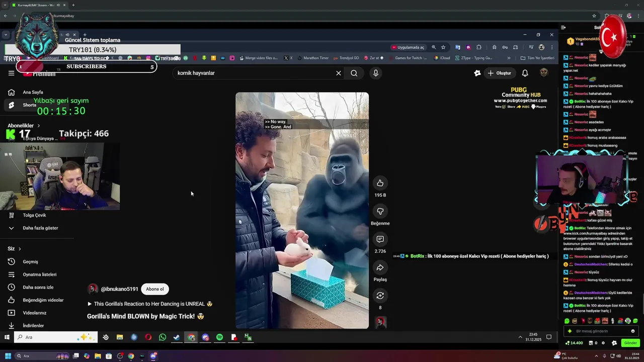
Task: Open Discord in bottom Windows taskbar
Action: click(x=153, y=356)
